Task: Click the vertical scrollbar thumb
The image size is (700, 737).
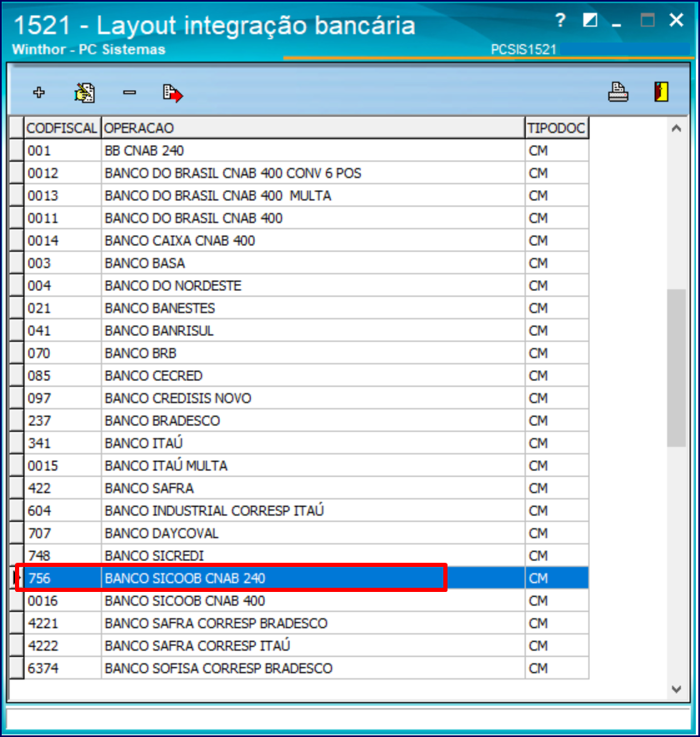Action: click(677, 368)
